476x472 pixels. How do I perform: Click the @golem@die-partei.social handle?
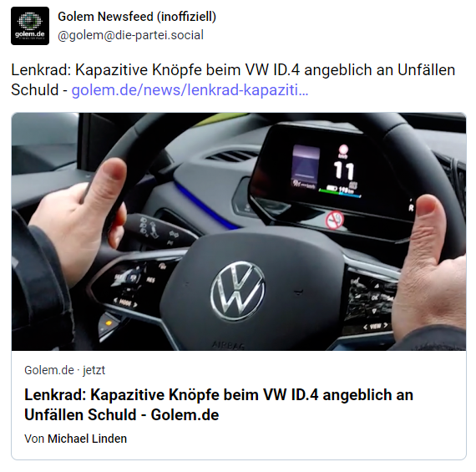[x=130, y=35]
